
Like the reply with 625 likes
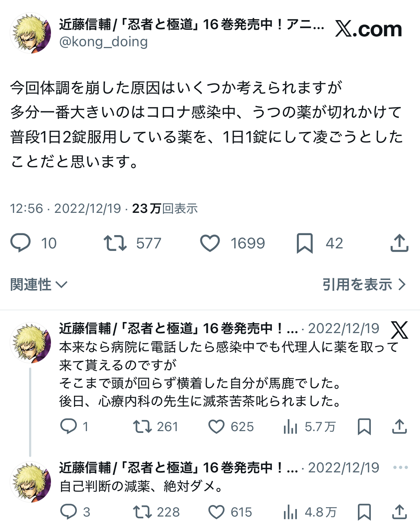(x=216, y=426)
